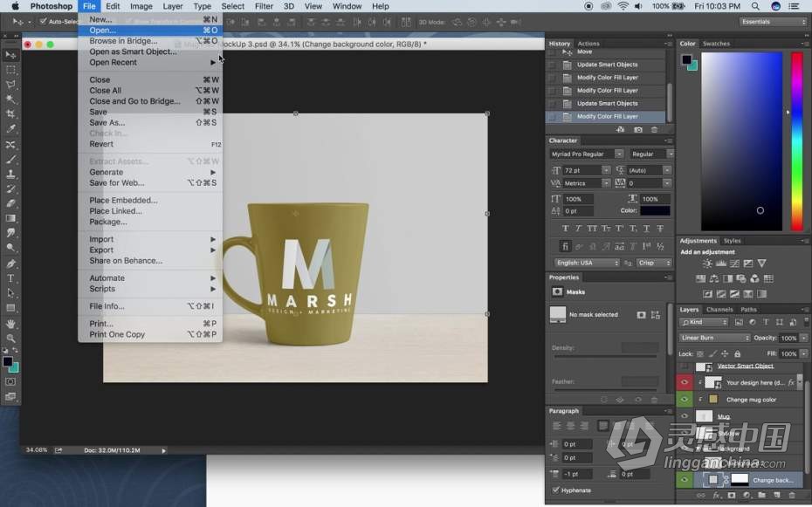Screen dimensions: 812x507
Task: Select the Clone Stamp tool
Action: [x=10, y=175]
